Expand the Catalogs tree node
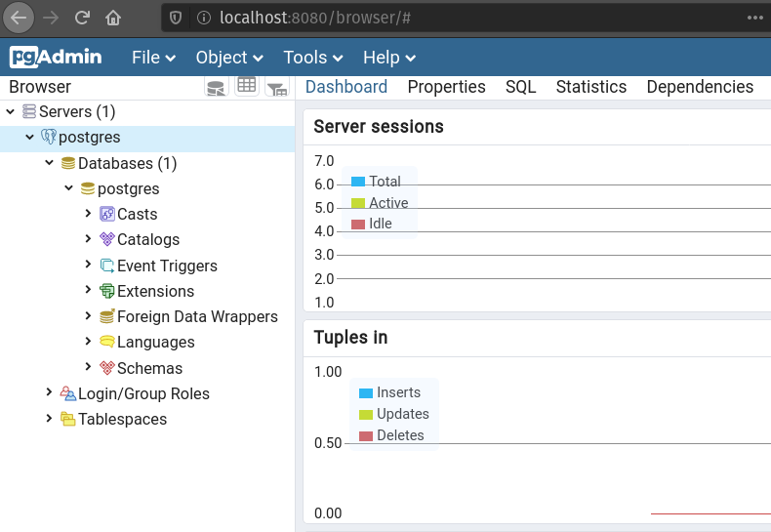Viewport: 771px width, 532px height. click(x=89, y=239)
